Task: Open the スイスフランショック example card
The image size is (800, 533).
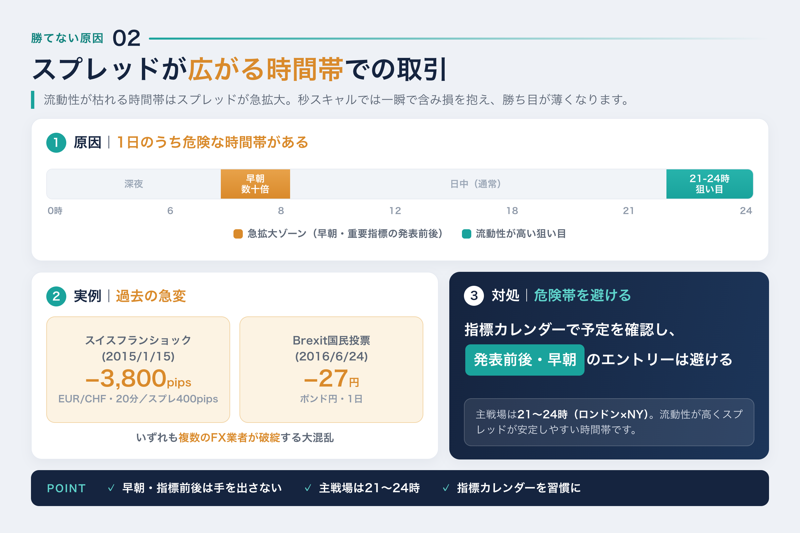Action: [138, 369]
